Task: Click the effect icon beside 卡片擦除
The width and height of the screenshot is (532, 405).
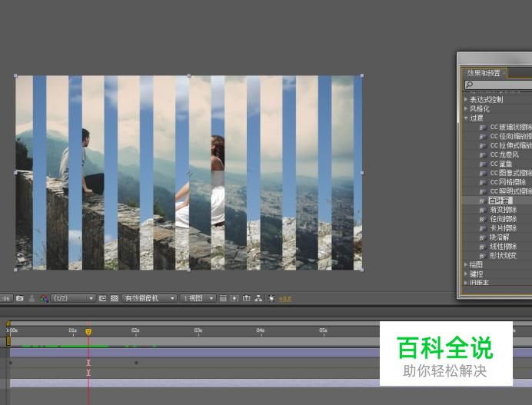Action: pos(483,228)
